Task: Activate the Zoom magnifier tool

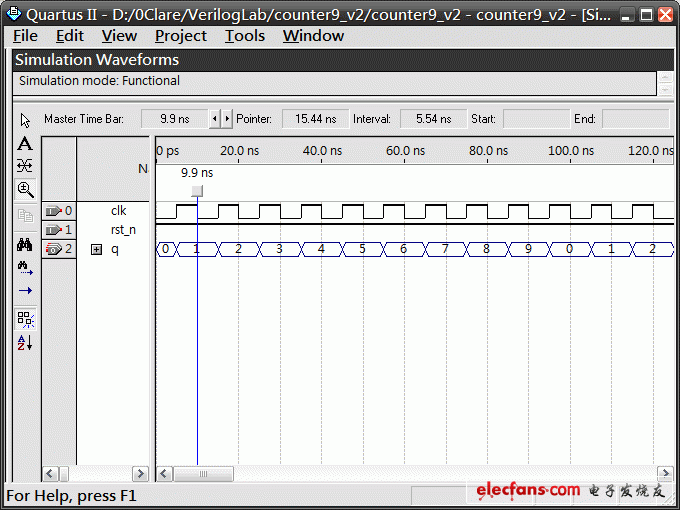Action: 25,189
